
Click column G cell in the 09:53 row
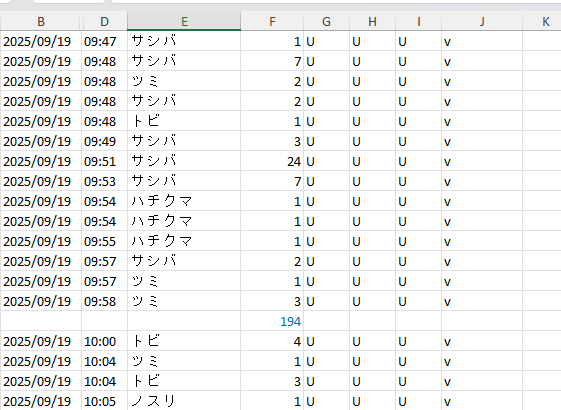click(x=326, y=181)
